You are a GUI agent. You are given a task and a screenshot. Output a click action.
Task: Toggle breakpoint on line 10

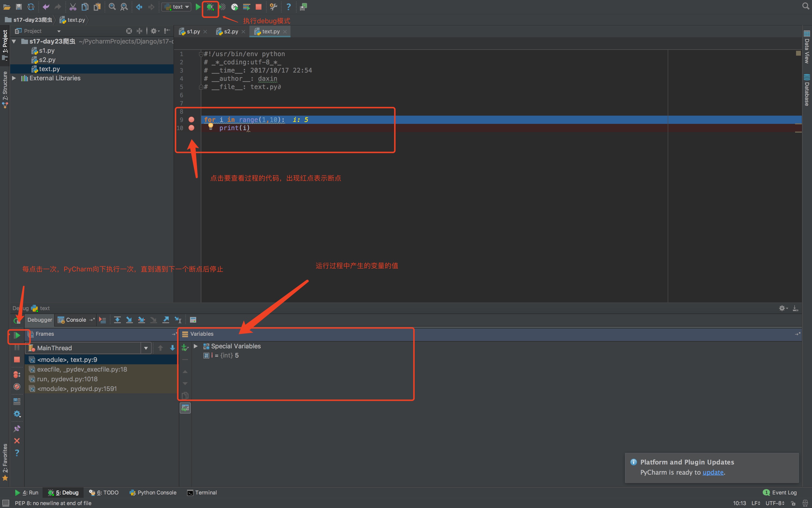point(191,128)
